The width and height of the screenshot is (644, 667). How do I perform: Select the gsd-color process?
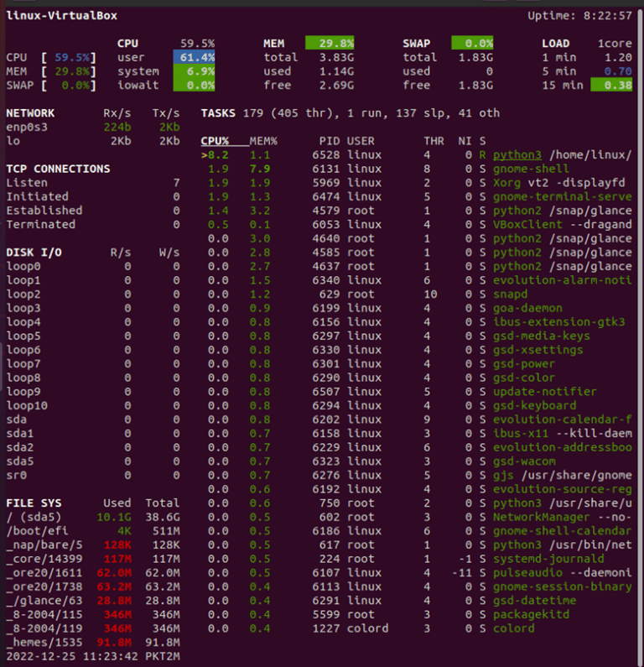click(524, 378)
